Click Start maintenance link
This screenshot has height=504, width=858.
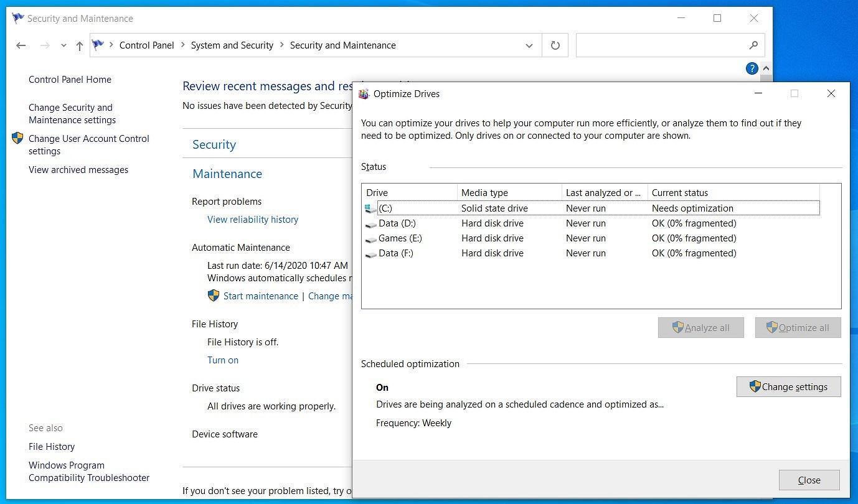[x=260, y=296]
